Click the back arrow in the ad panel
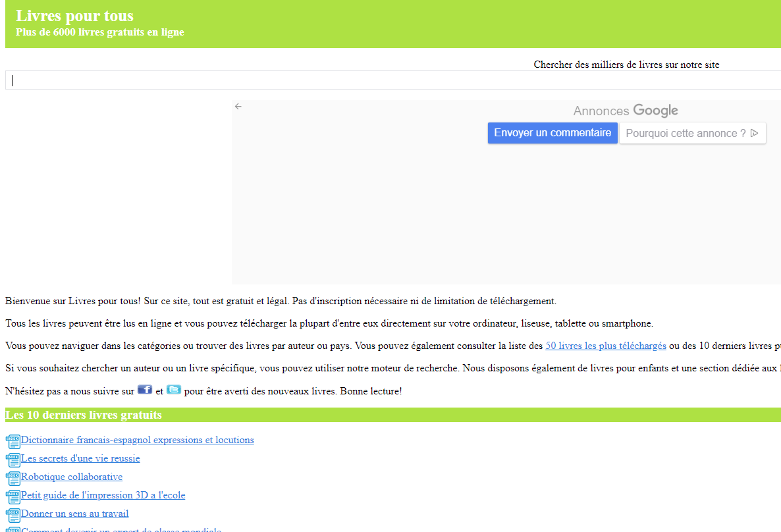Screen dimensions: 781x532 pyautogui.click(x=238, y=107)
